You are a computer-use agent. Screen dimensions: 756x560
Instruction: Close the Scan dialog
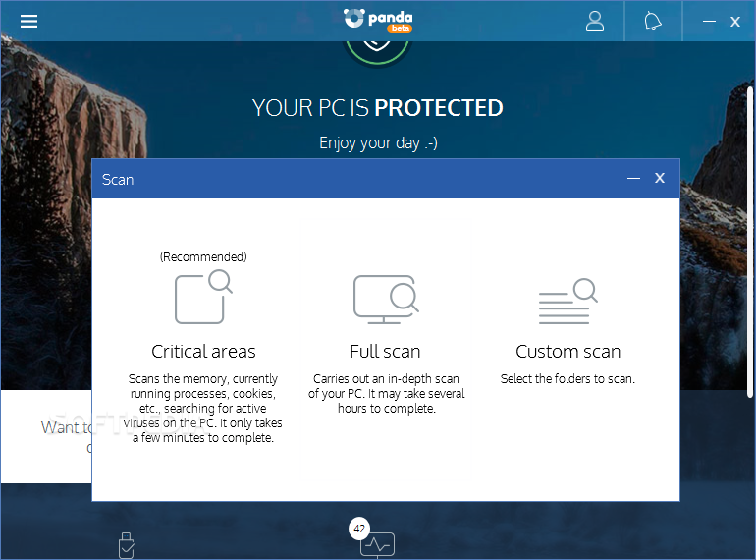[x=660, y=178]
